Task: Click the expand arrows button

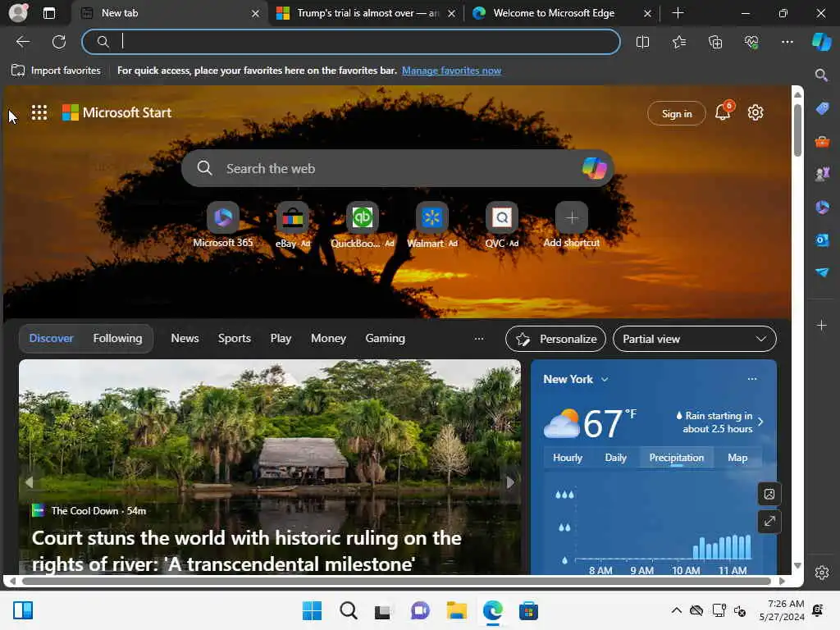Action: point(769,521)
